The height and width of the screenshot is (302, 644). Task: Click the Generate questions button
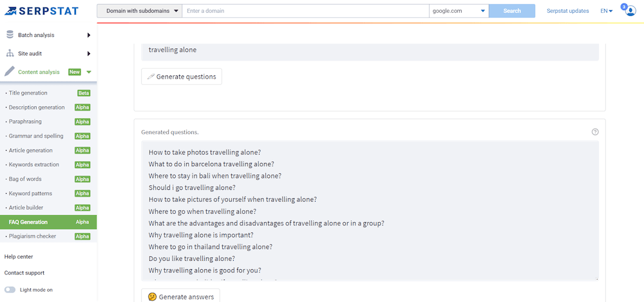point(182,77)
